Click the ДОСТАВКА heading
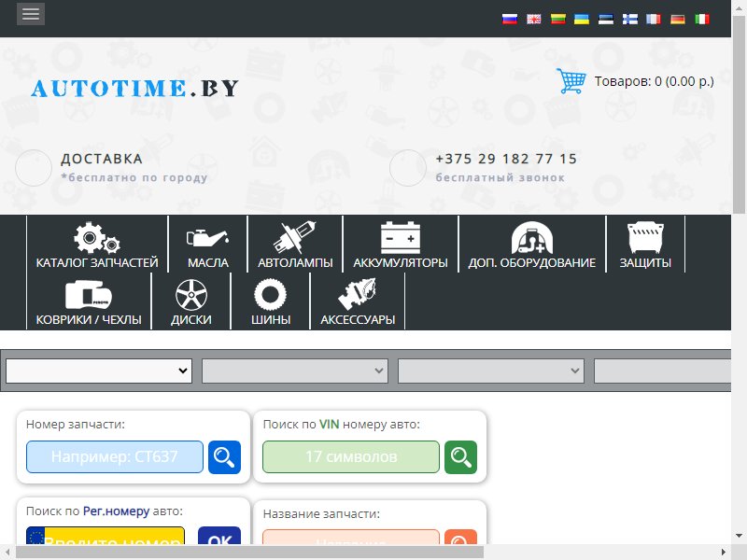The height and width of the screenshot is (560, 747). [102, 159]
